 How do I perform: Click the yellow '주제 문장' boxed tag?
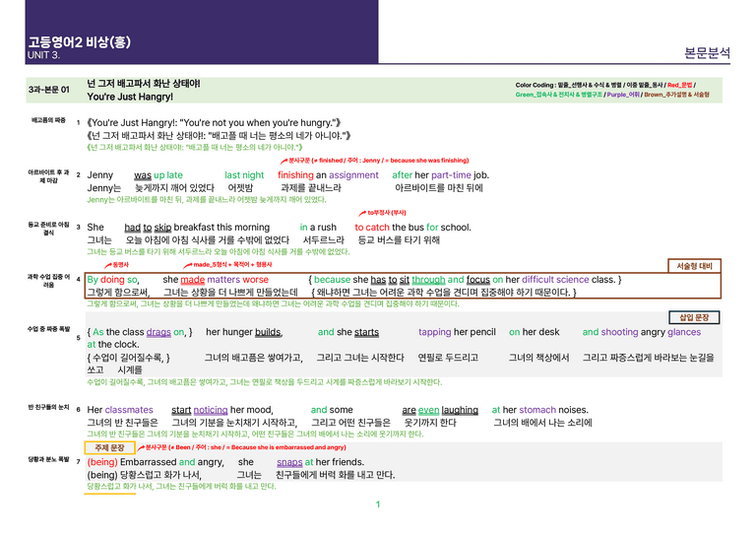tap(109, 447)
